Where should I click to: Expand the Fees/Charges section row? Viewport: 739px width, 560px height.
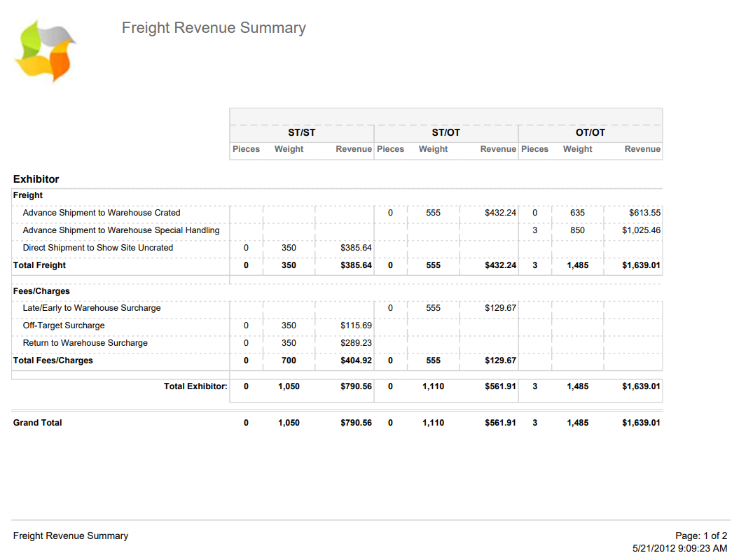41,291
